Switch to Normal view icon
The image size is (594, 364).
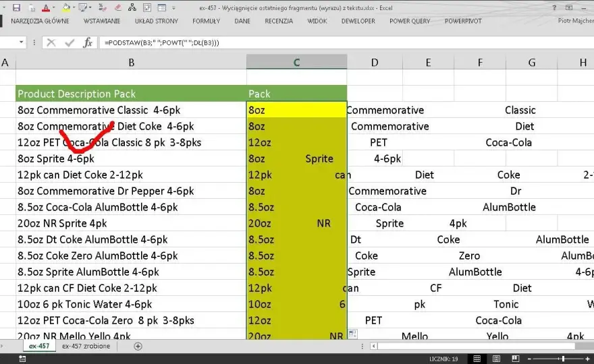tap(477, 359)
